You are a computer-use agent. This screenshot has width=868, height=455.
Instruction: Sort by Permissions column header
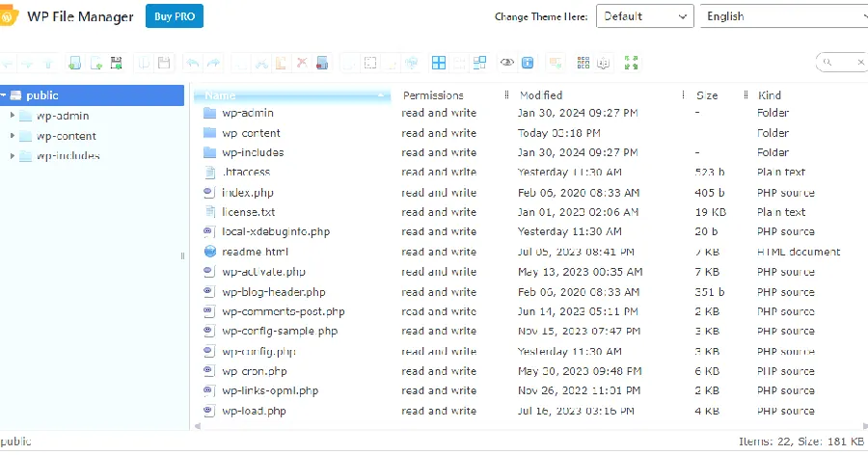coord(433,95)
